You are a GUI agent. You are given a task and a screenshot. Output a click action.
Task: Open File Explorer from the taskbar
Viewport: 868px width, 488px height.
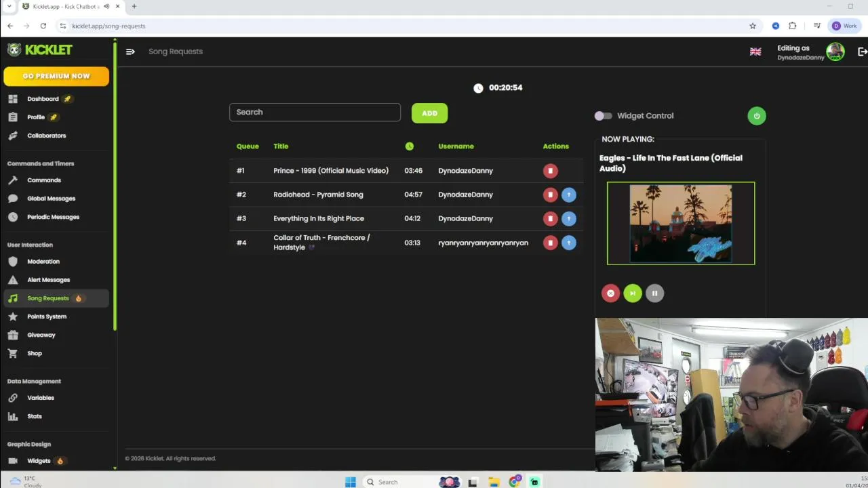494,482
